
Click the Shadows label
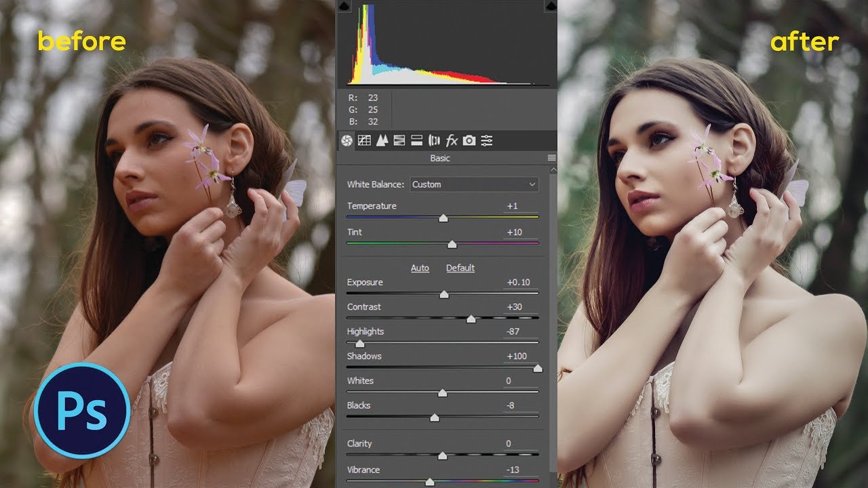(x=364, y=356)
